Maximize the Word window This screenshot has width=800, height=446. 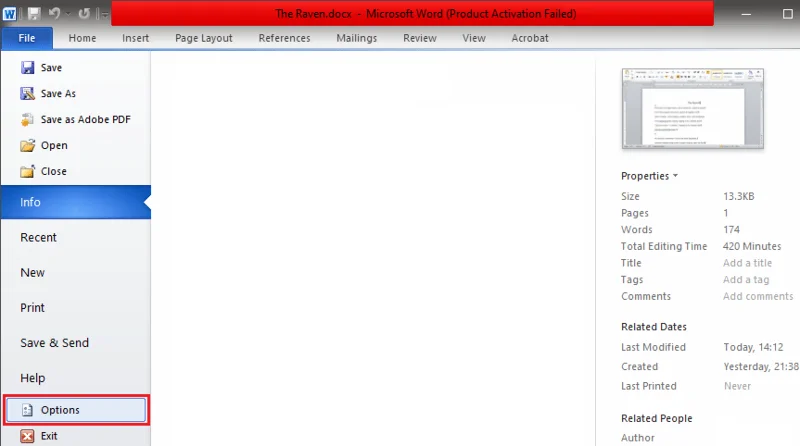788,14
